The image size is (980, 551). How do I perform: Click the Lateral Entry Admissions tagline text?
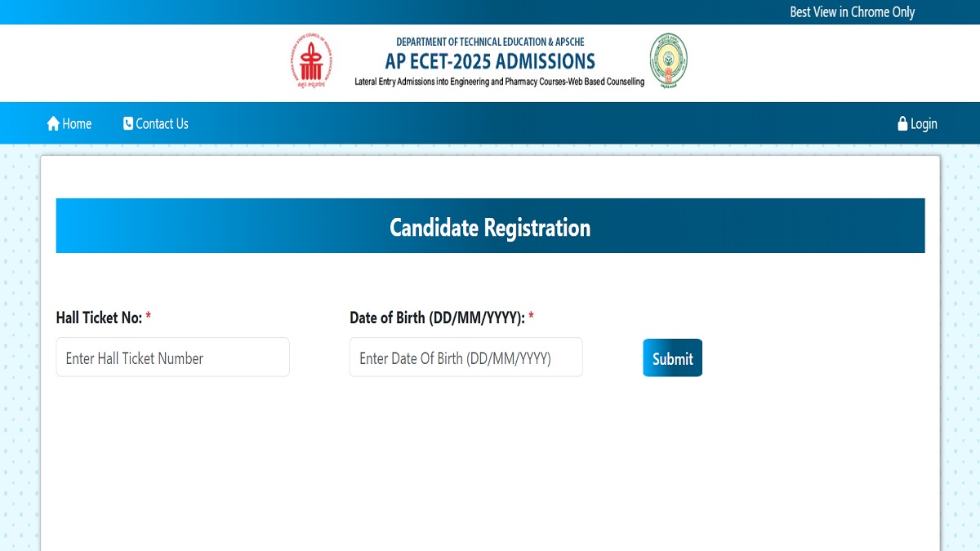point(499,81)
